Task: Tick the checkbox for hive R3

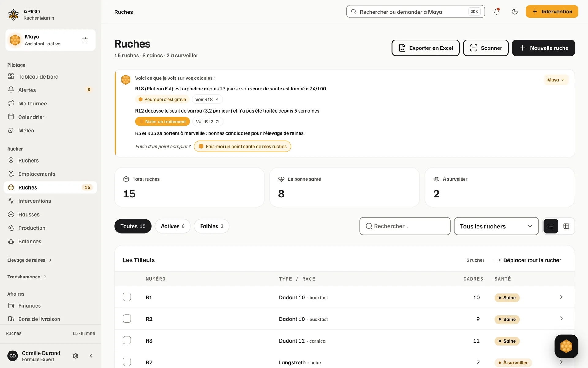Action: click(127, 340)
